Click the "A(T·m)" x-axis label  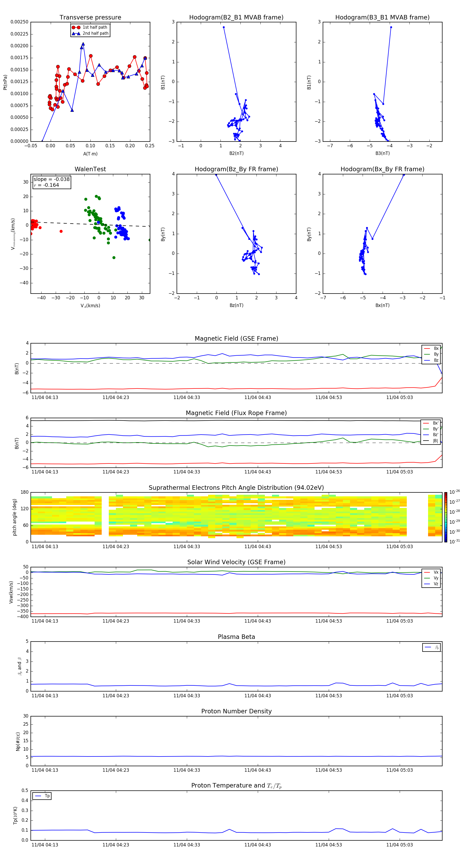(x=90, y=154)
